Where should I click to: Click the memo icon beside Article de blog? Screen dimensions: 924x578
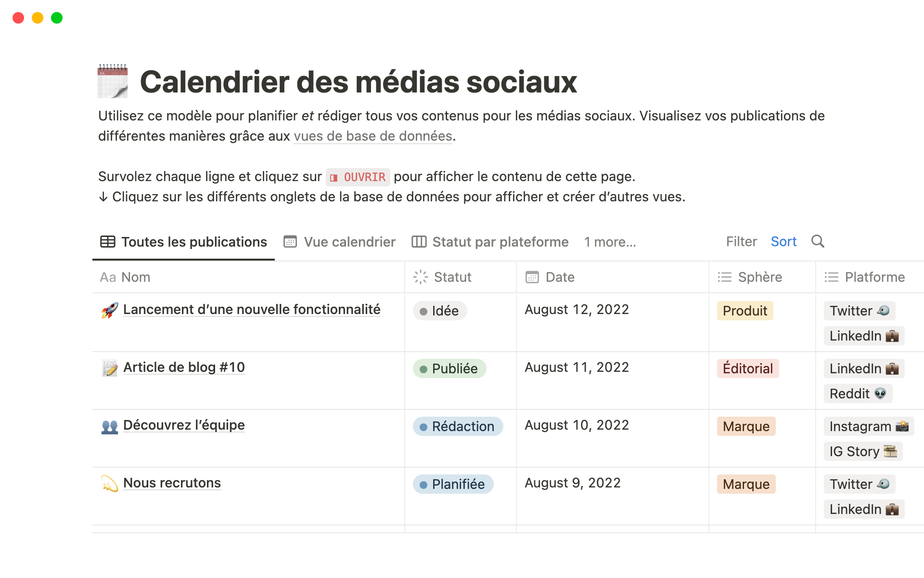click(110, 368)
